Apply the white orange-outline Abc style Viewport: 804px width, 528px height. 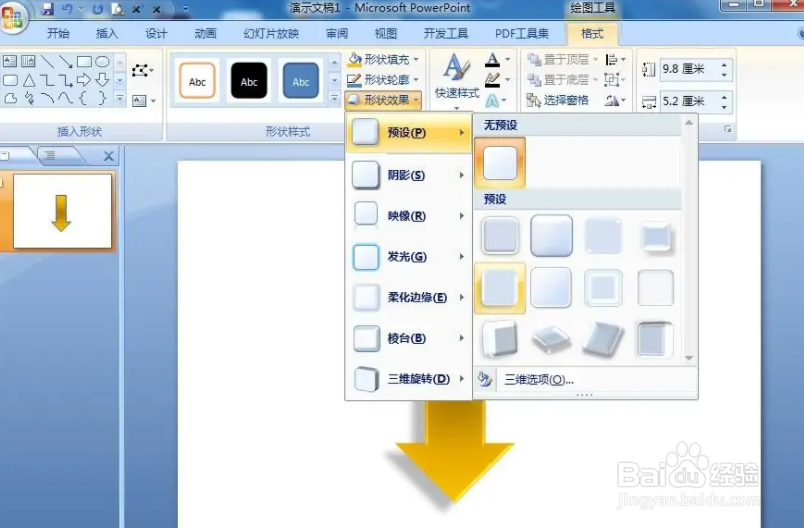click(x=197, y=81)
